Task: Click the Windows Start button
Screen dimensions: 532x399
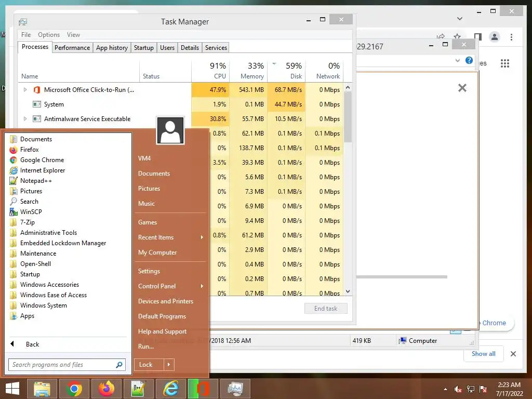Action: [12, 389]
